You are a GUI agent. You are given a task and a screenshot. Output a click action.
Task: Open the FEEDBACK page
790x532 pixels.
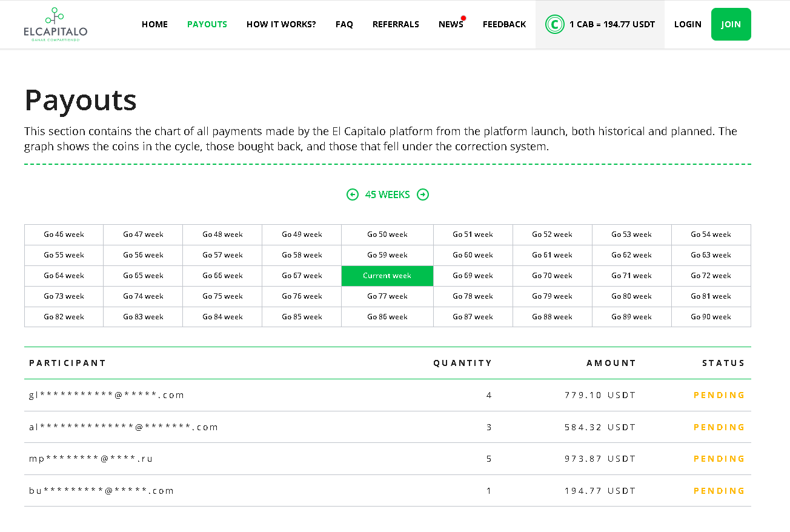click(504, 24)
